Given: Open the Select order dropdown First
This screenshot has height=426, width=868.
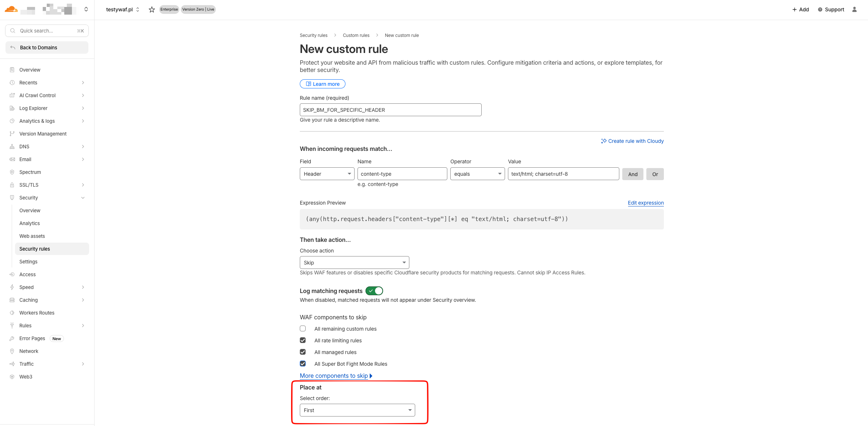Looking at the screenshot, I should (x=357, y=410).
